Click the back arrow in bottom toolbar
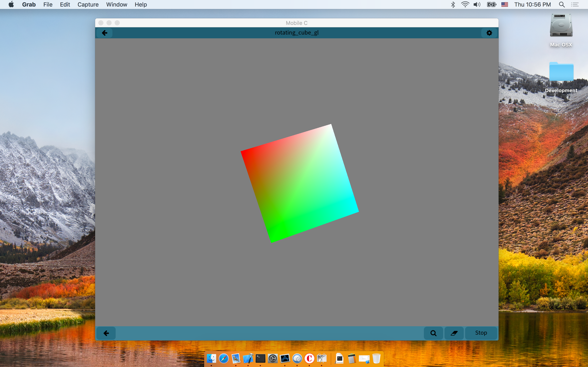This screenshot has height=367, width=588. click(106, 333)
